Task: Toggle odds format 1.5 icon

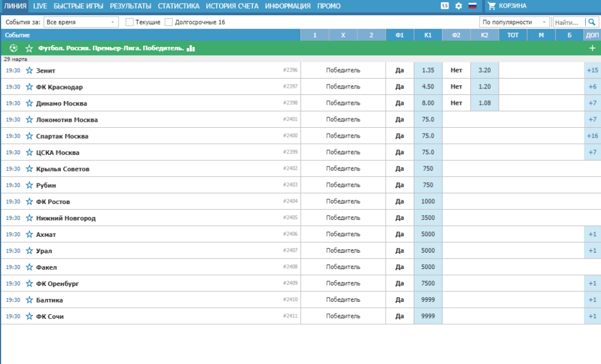Action: 445,6
